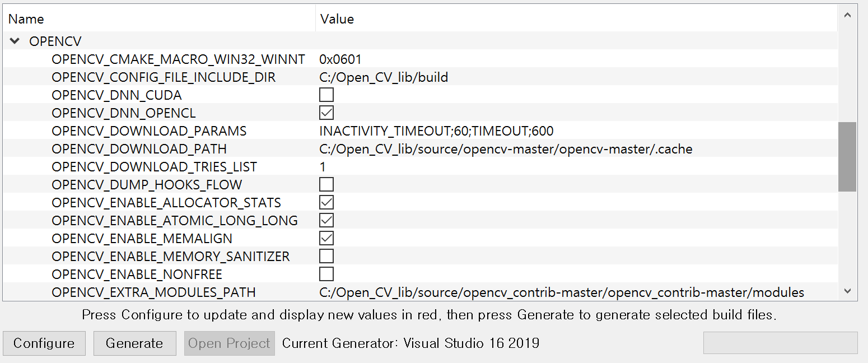Select the OPENCV_CONFIG_FILE_INCLUDE_DIR name
The image size is (868, 363).
pyautogui.click(x=164, y=77)
